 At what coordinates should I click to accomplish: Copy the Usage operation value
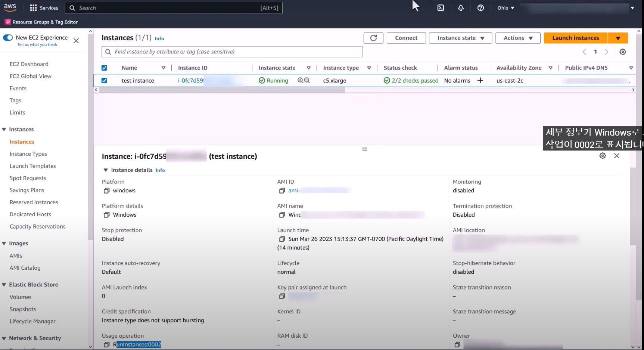point(106,344)
